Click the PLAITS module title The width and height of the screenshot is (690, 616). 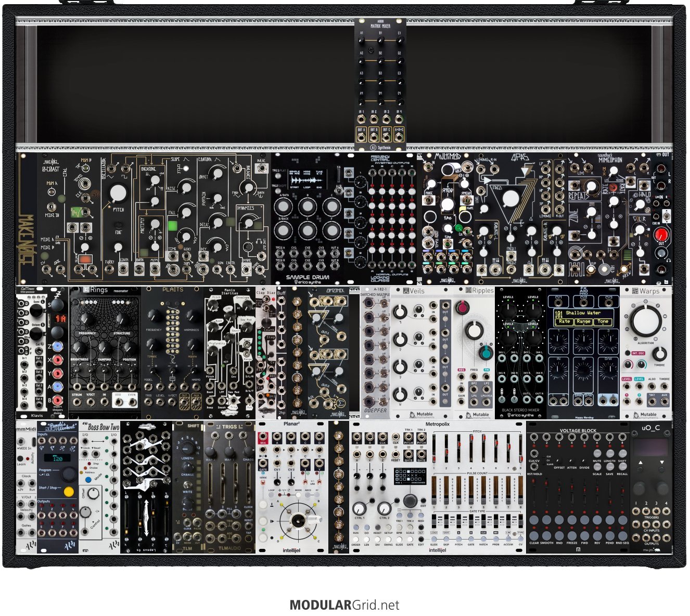tap(173, 289)
